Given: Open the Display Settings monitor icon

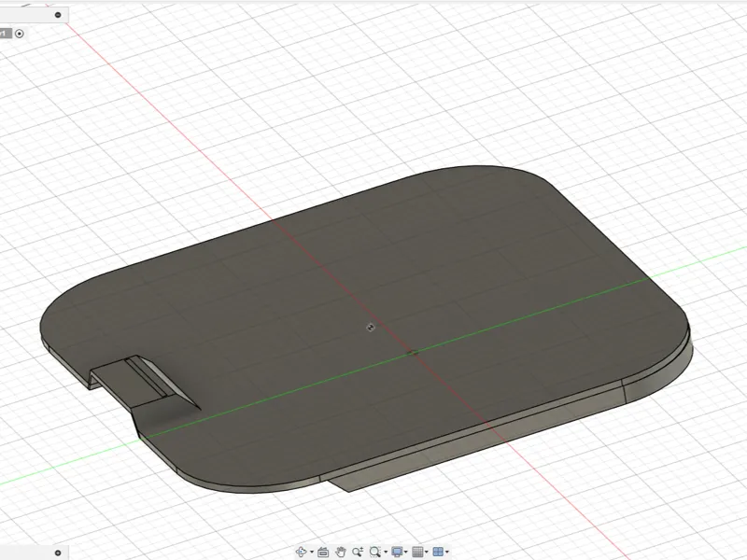Looking at the screenshot, I should coord(397,552).
